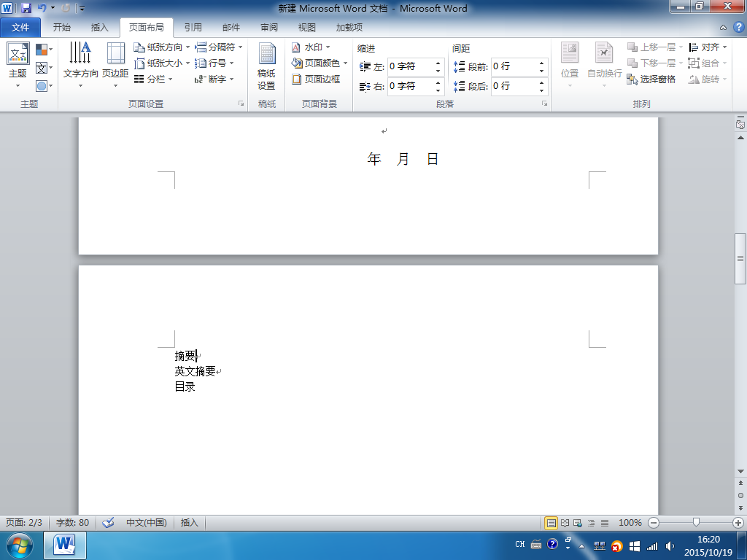Click left indent (左) field
The width and height of the screenshot is (747, 560).
click(x=415, y=66)
